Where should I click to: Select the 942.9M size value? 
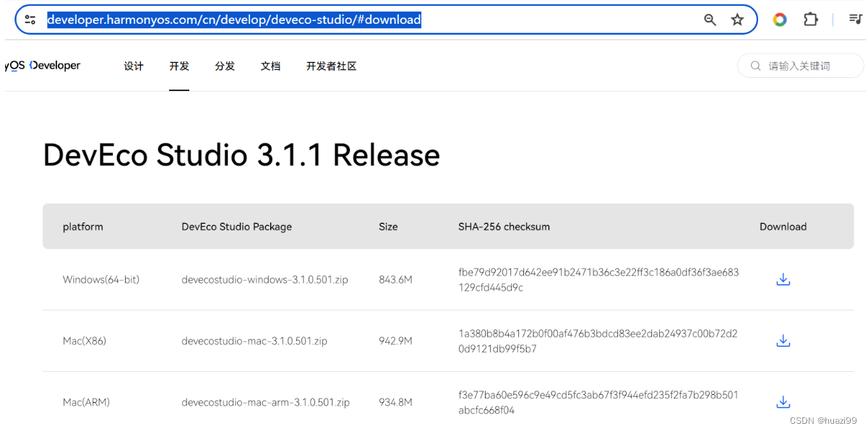395,341
